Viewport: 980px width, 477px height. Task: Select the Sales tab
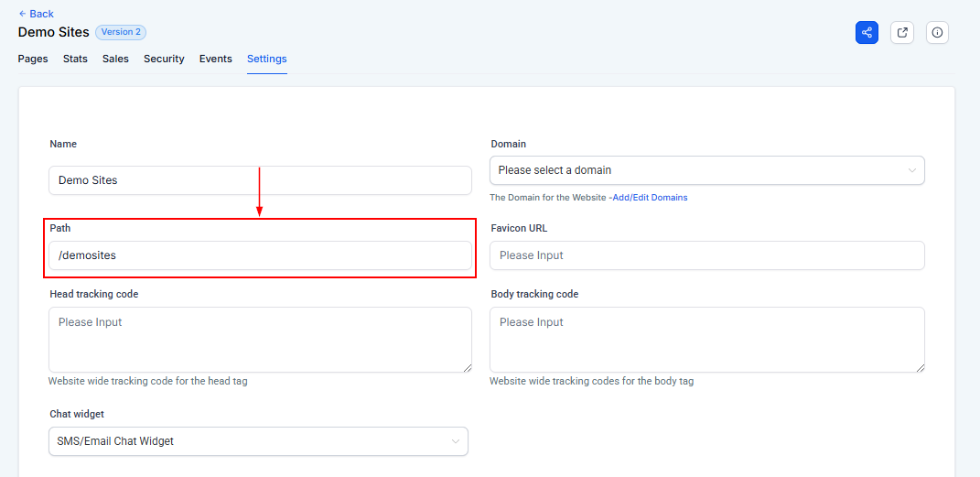coord(115,59)
